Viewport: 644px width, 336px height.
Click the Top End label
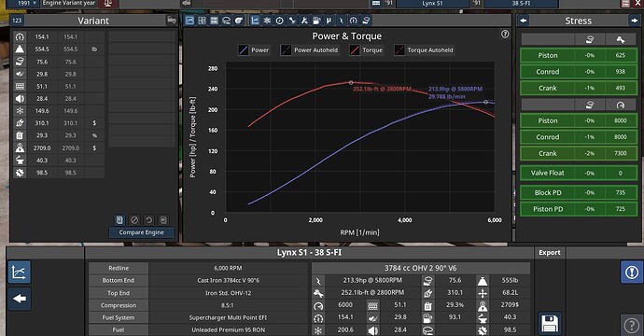tap(119, 293)
